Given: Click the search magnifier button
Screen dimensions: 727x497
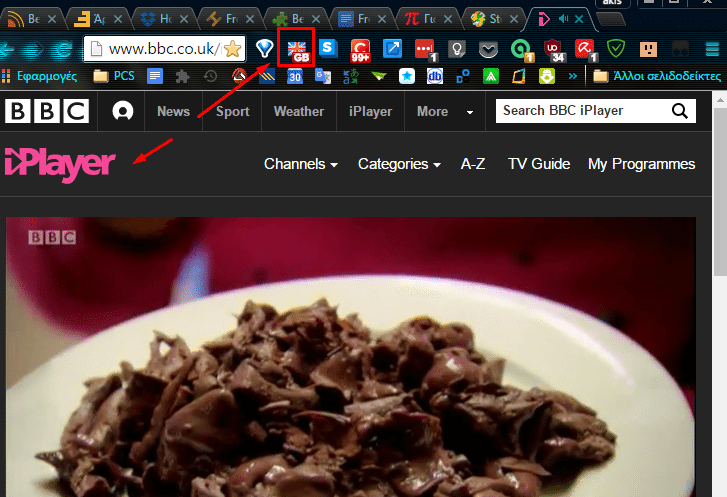Looking at the screenshot, I should 680,111.
